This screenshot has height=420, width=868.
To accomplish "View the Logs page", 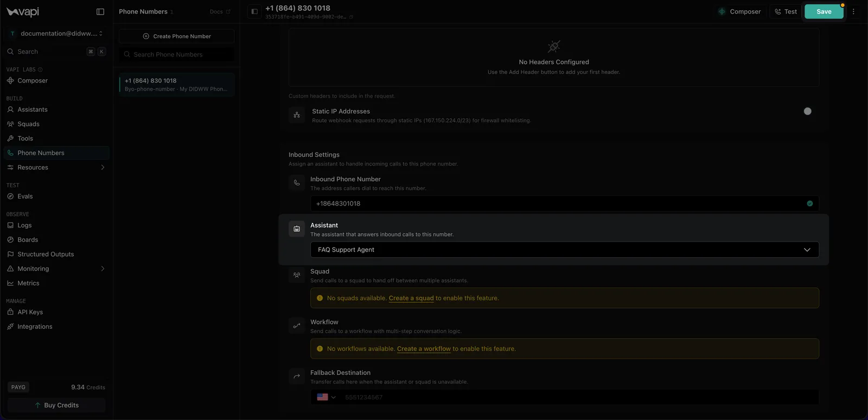I will 56,225.
